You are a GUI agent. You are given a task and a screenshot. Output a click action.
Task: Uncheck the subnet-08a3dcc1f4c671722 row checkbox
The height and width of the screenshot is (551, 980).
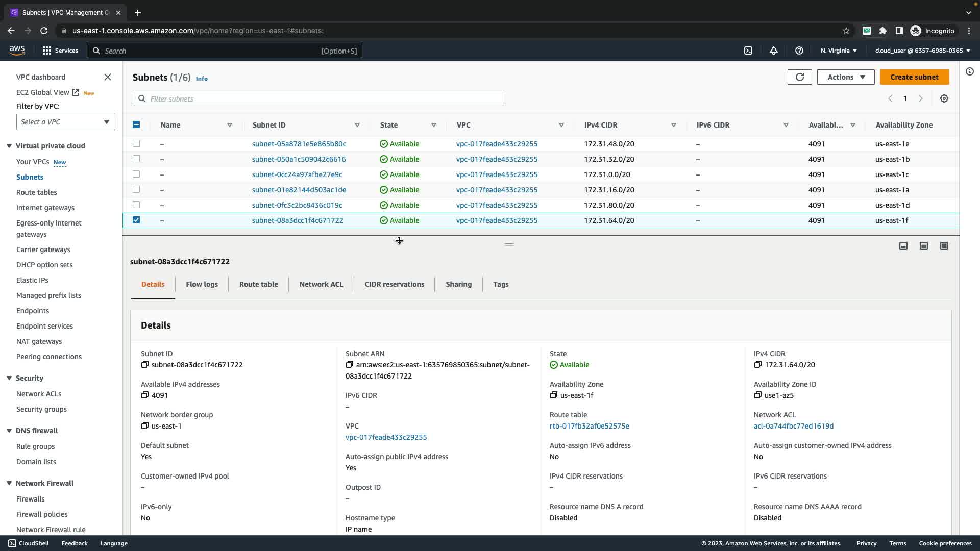coord(136,220)
